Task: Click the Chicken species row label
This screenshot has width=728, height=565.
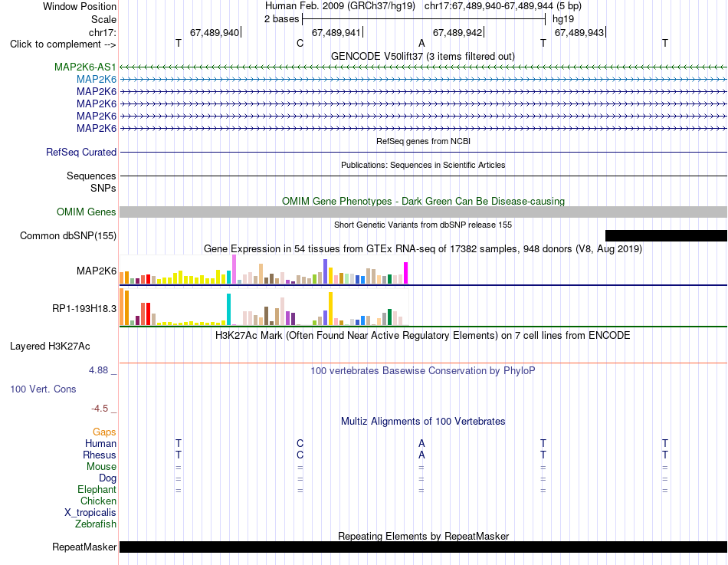Action: coord(98,501)
